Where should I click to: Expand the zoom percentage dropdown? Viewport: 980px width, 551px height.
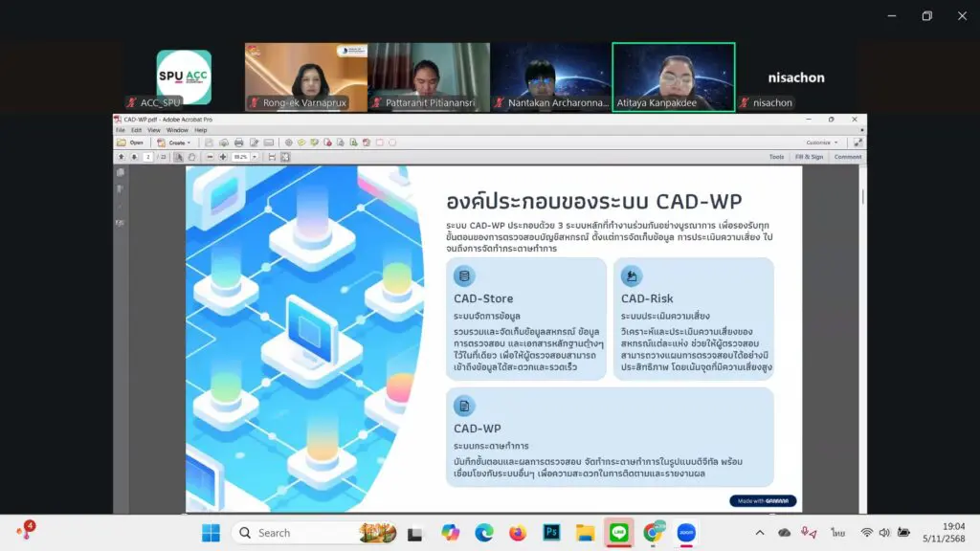click(x=255, y=157)
